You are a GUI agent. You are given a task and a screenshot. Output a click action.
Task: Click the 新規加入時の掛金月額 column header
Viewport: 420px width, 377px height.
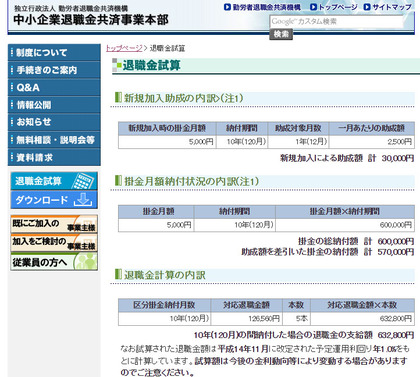(x=167, y=128)
